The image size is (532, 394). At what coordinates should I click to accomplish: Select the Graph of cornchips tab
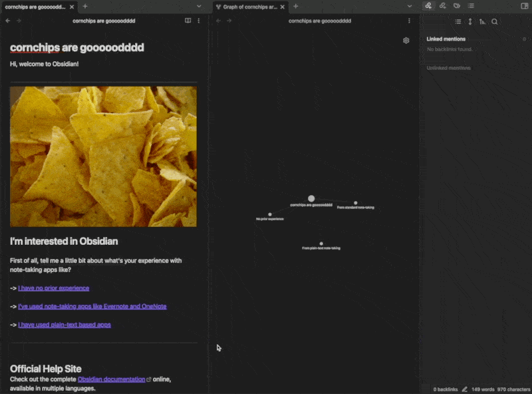(x=250, y=7)
